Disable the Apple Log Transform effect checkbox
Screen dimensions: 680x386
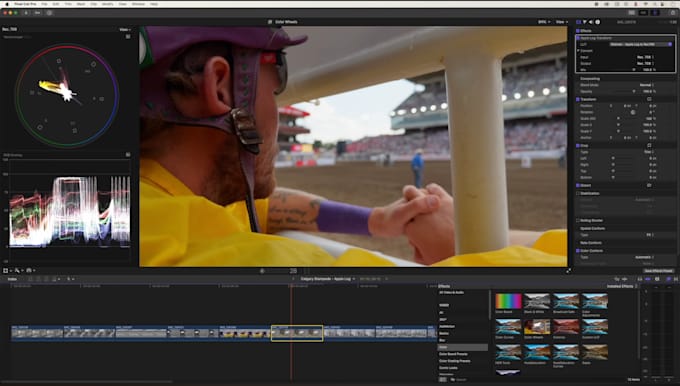[578, 38]
